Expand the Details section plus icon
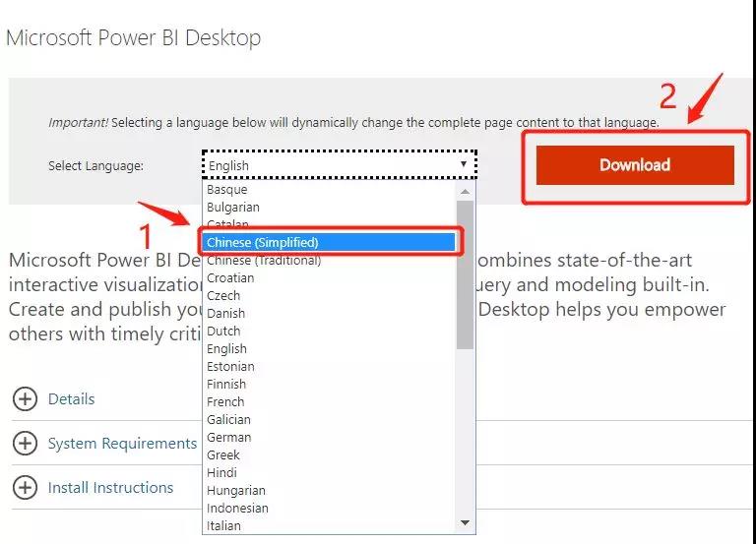The height and width of the screenshot is (544, 756). [x=25, y=399]
